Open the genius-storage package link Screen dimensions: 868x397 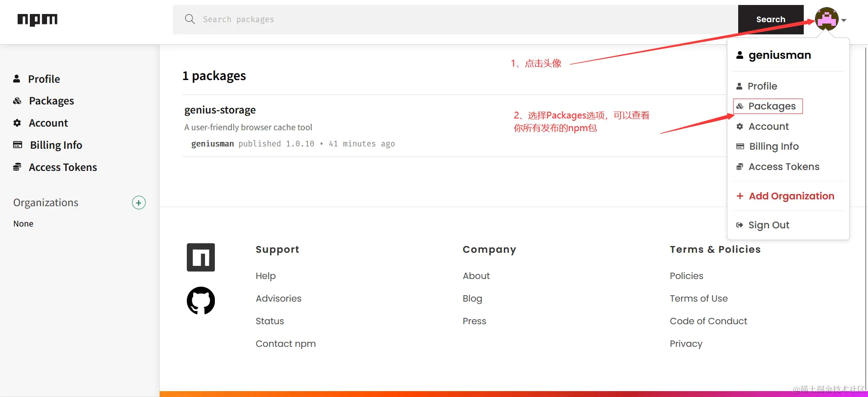tap(220, 110)
